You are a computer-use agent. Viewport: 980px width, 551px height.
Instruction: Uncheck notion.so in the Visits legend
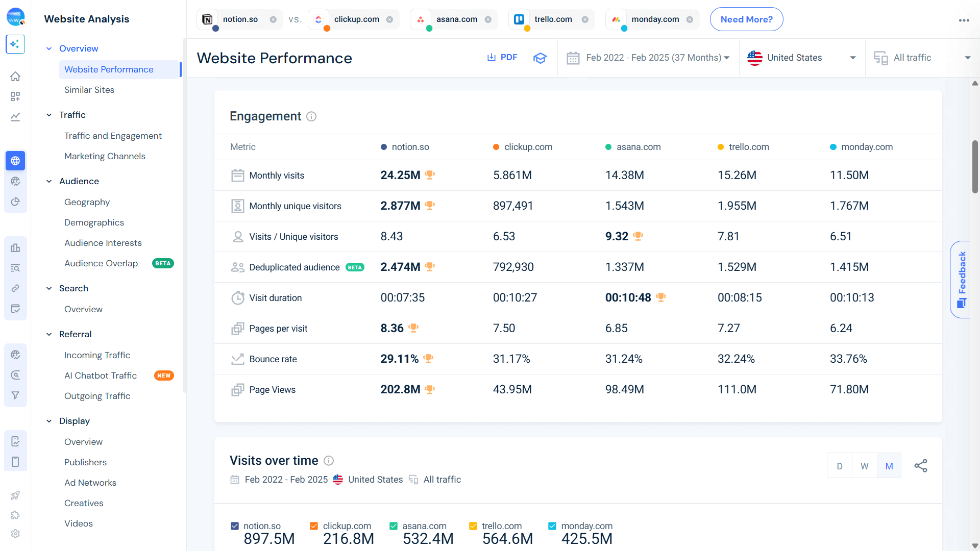pos(235,525)
